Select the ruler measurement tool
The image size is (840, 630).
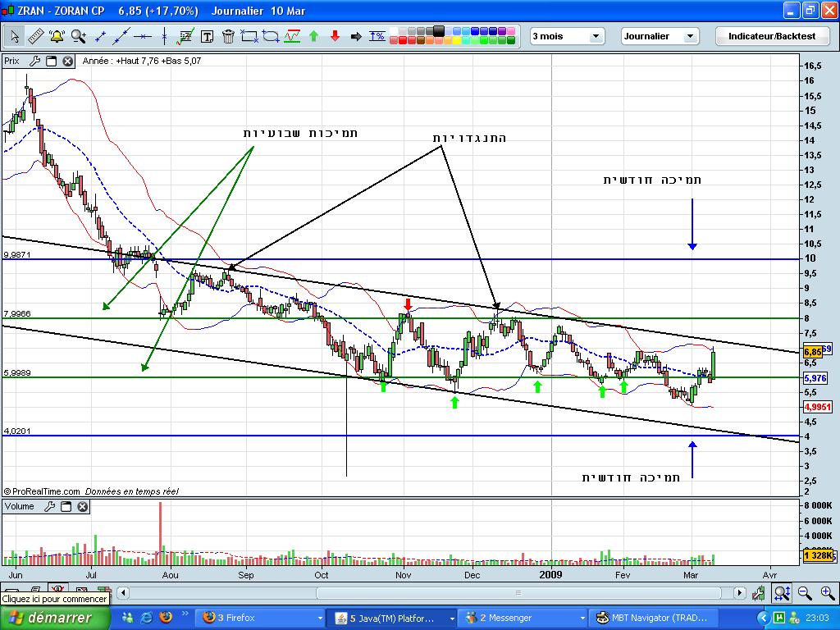[x=36, y=36]
